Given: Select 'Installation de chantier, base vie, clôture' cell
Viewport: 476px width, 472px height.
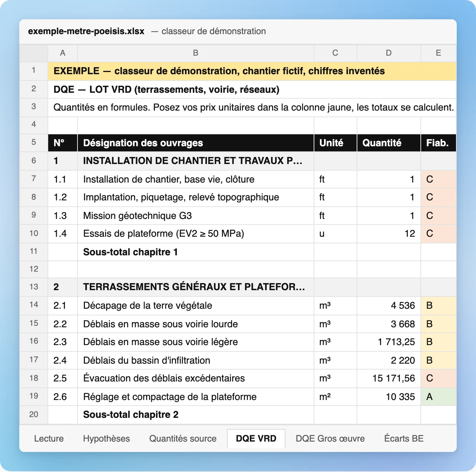Looking at the screenshot, I should tap(196, 179).
